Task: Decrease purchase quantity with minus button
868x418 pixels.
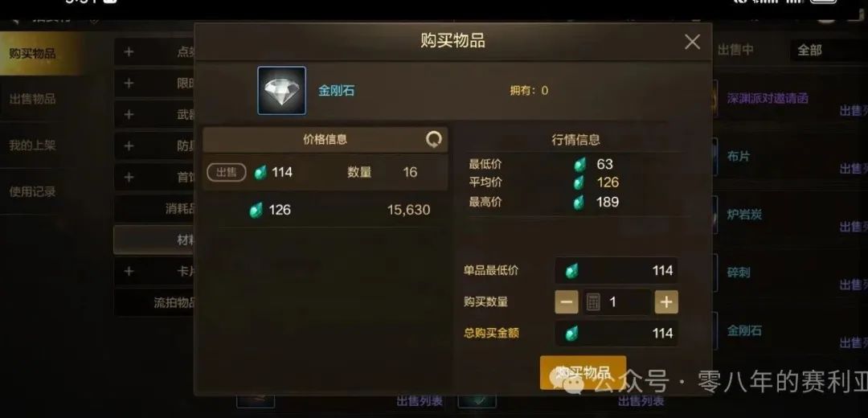Action: pyautogui.click(x=567, y=301)
